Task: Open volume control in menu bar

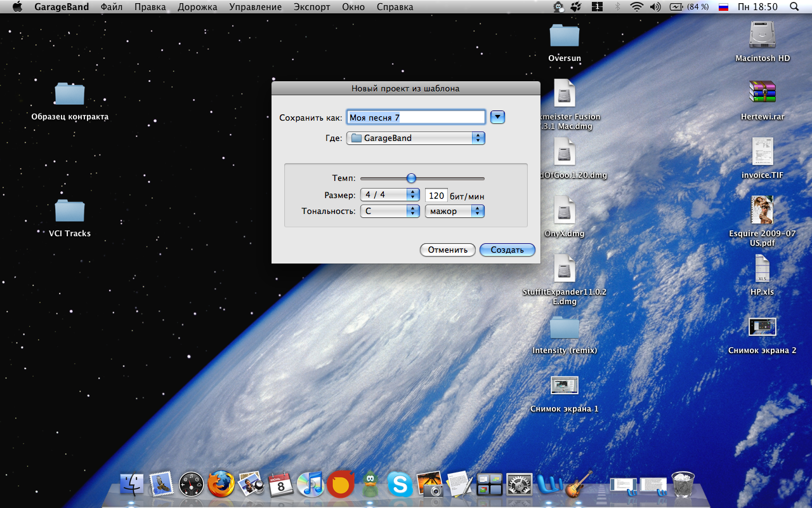Action: (656, 7)
